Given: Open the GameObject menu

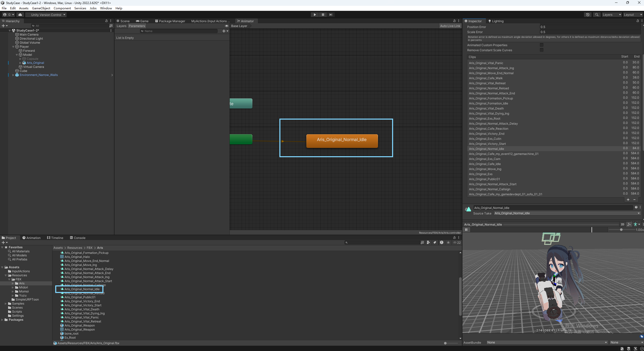Looking at the screenshot, I should click(x=41, y=8).
